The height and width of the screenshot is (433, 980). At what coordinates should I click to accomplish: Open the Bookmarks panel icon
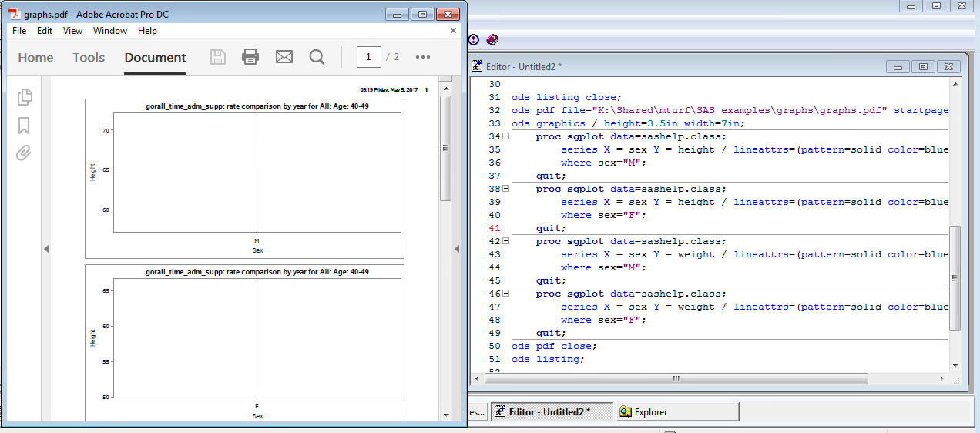tap(25, 125)
